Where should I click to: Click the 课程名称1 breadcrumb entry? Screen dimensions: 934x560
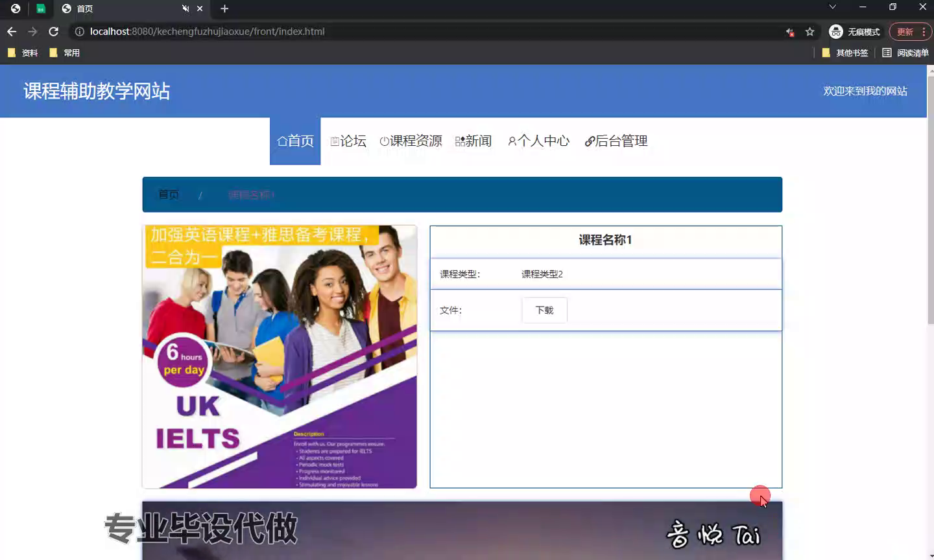point(251,194)
